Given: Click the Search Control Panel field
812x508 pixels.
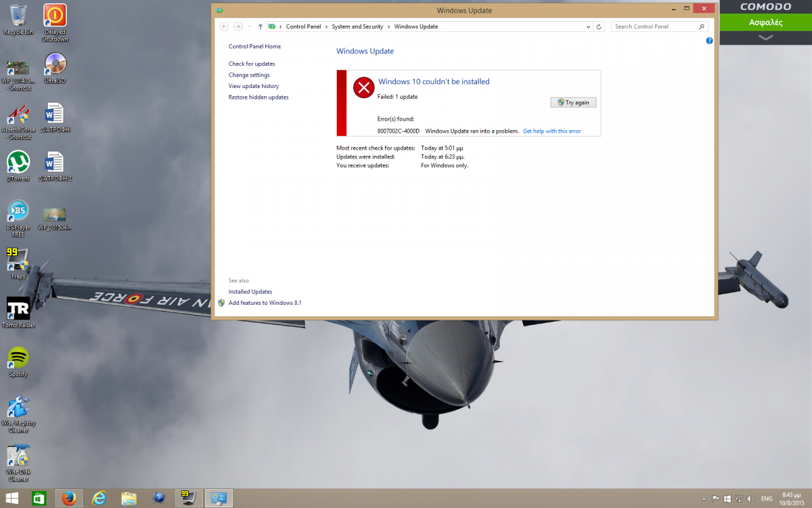Looking at the screenshot, I should tap(654, 26).
